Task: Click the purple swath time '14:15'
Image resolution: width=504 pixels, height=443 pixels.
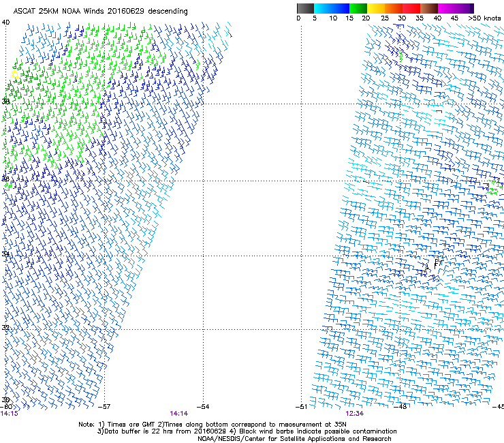Action: [10, 414]
